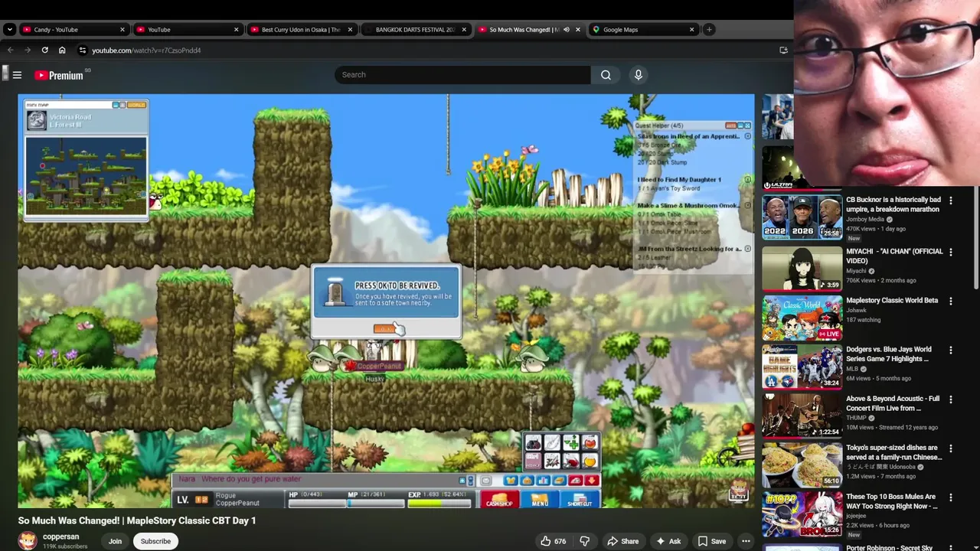The image size is (980, 551).
Task: Click the red Cash Shop button in video
Action: (500, 500)
